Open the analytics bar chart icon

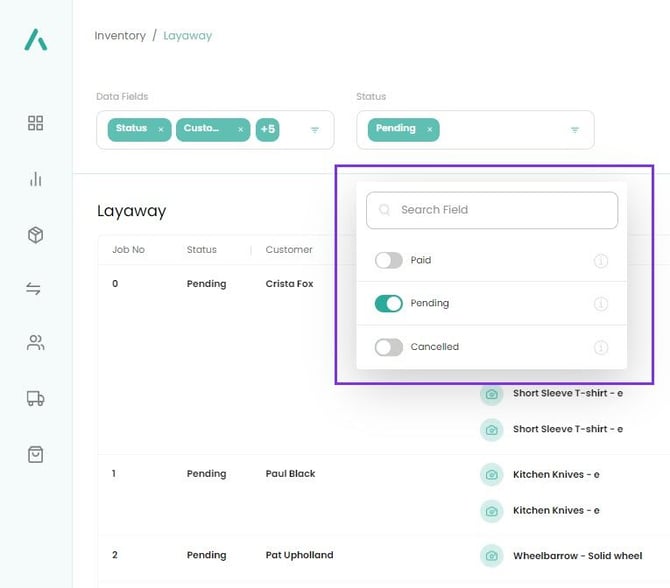36,179
